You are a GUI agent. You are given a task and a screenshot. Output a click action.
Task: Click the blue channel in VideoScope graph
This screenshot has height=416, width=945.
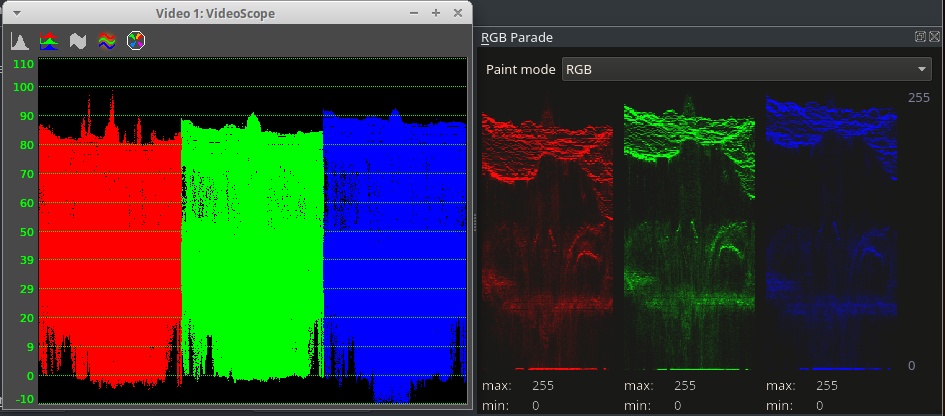coord(395,250)
